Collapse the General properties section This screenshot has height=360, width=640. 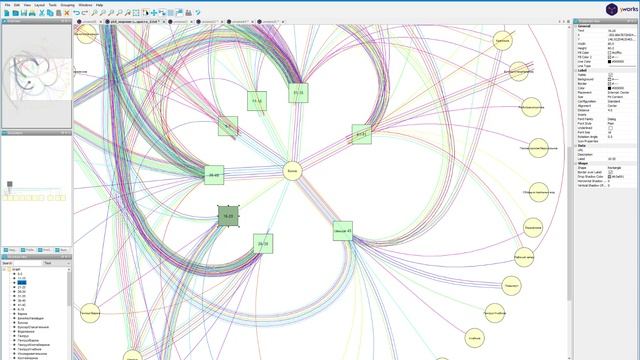coord(576,26)
